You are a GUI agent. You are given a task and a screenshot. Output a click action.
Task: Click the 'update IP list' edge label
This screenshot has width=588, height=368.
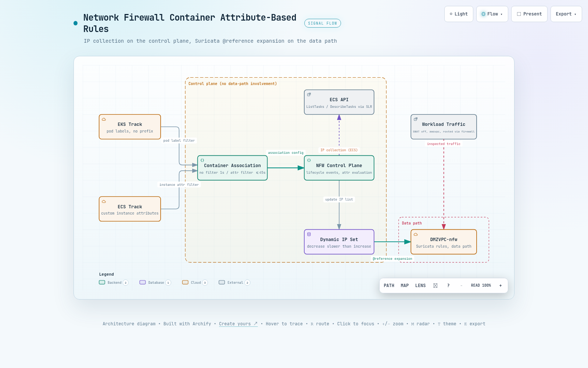339,199
